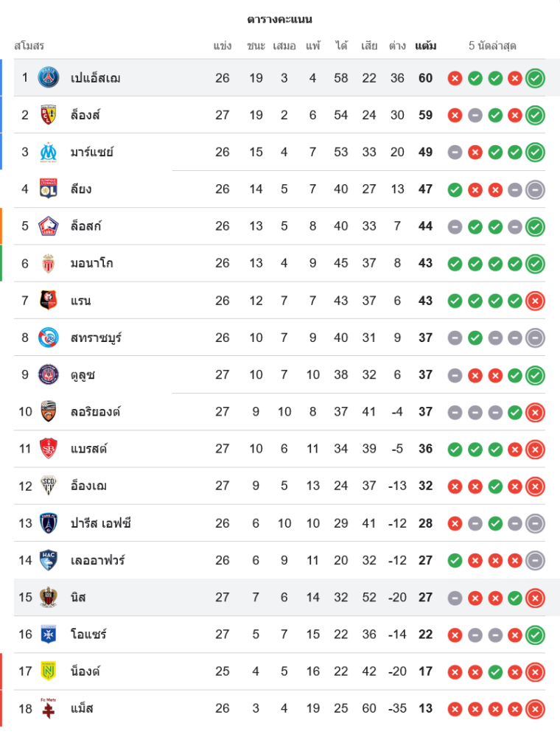Click Lyon's latest match draw indicator

point(536,189)
